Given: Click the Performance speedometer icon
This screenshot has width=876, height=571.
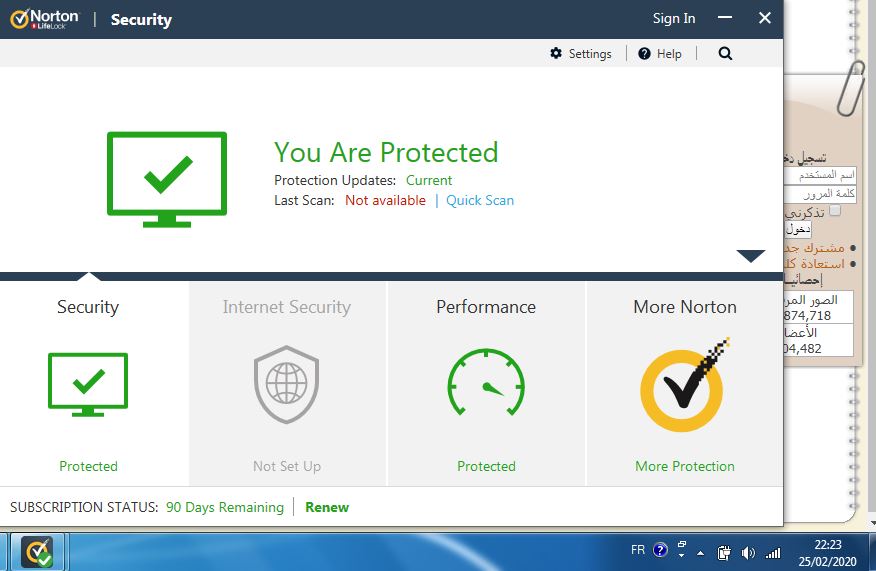Looking at the screenshot, I should pos(486,382).
